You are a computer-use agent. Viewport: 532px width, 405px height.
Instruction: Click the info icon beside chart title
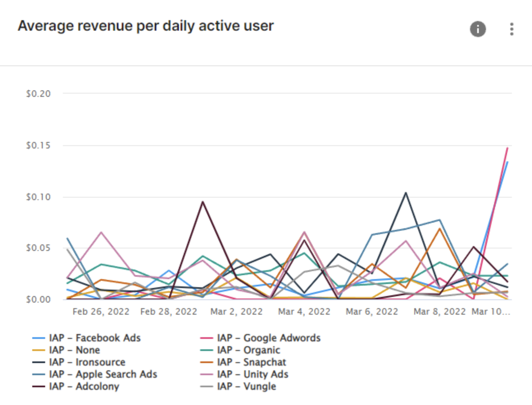pos(478,29)
